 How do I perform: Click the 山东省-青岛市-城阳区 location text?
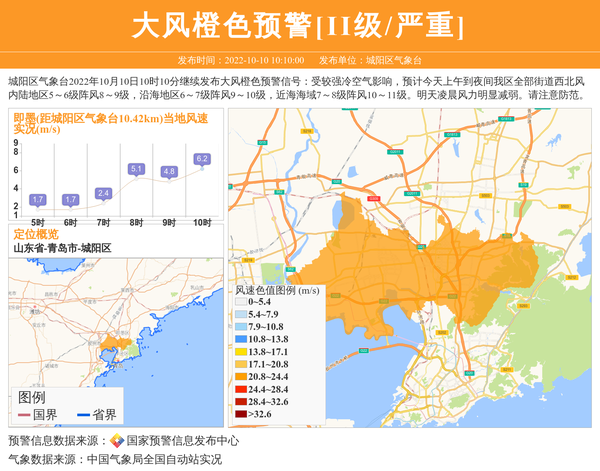pos(62,248)
